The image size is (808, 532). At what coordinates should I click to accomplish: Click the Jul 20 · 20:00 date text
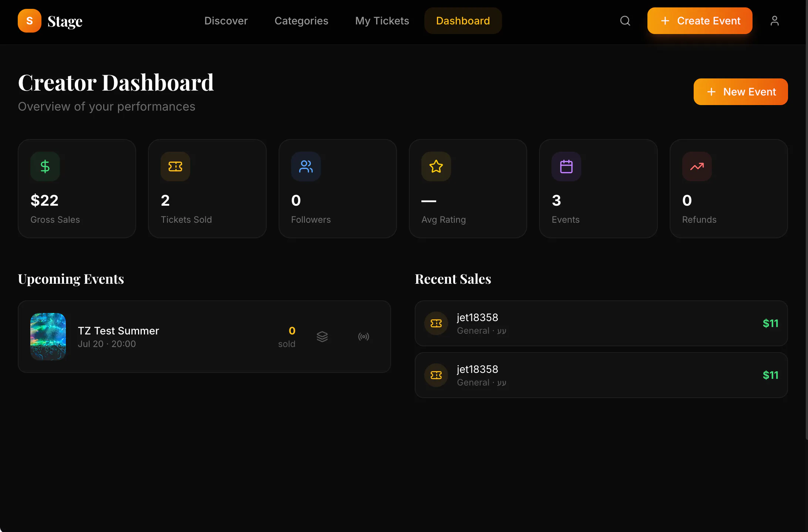click(x=107, y=344)
